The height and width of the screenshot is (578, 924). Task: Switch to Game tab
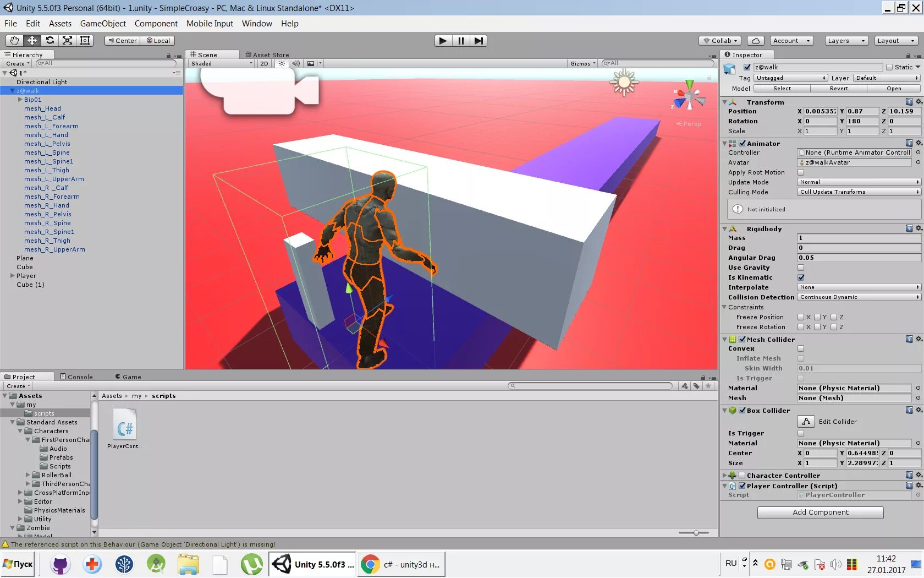point(128,377)
